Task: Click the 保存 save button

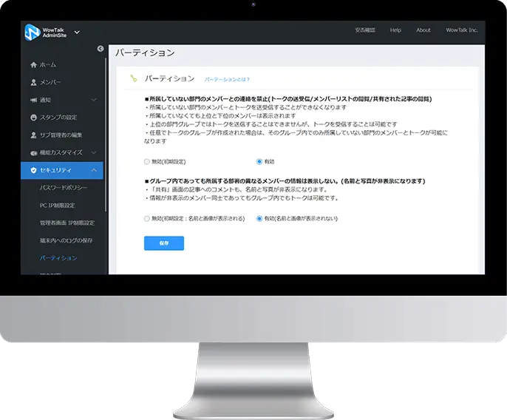Action: pyautogui.click(x=164, y=243)
